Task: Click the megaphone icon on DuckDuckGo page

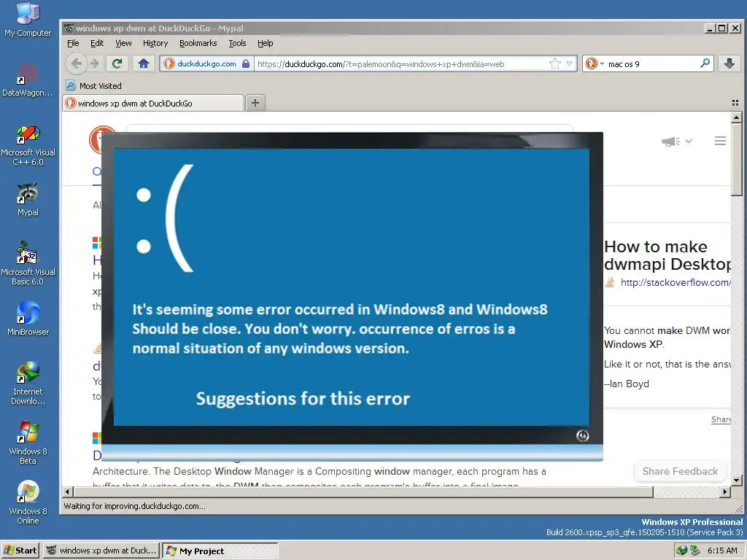Action: [670, 141]
